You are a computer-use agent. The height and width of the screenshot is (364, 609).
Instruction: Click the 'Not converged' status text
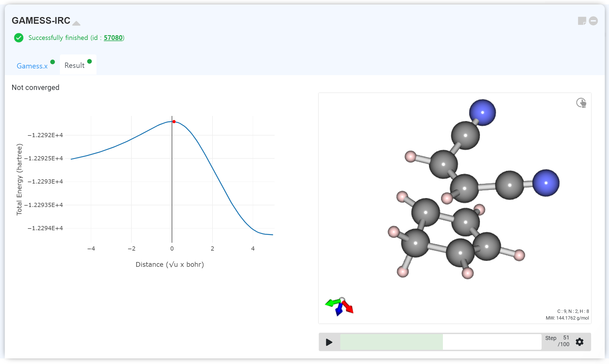(36, 87)
